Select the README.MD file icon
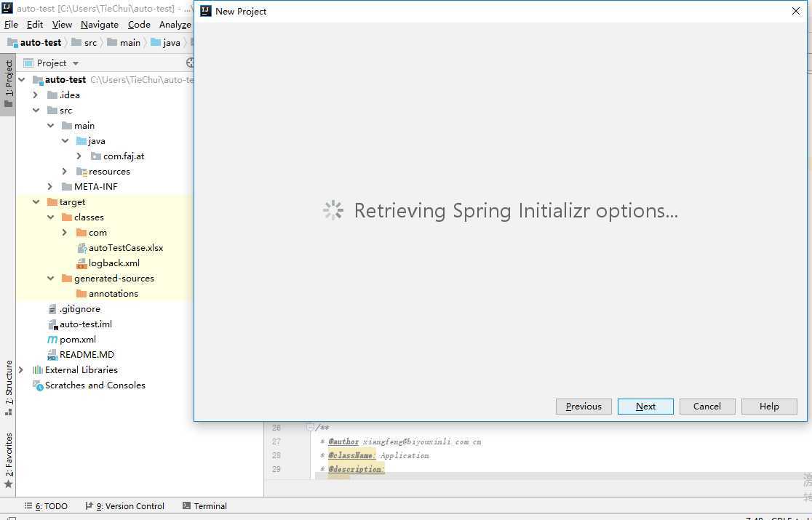The image size is (812, 520). 52,355
